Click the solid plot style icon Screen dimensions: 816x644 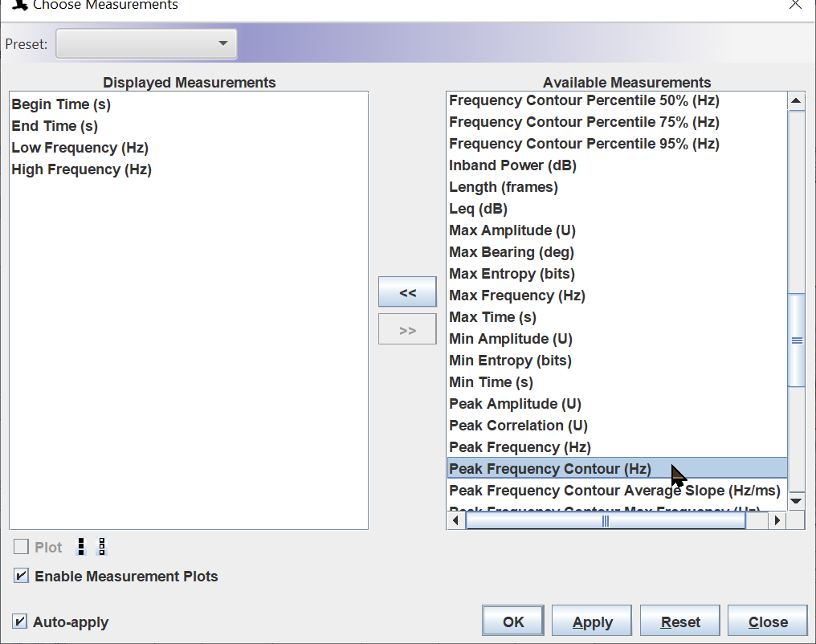(x=81, y=547)
